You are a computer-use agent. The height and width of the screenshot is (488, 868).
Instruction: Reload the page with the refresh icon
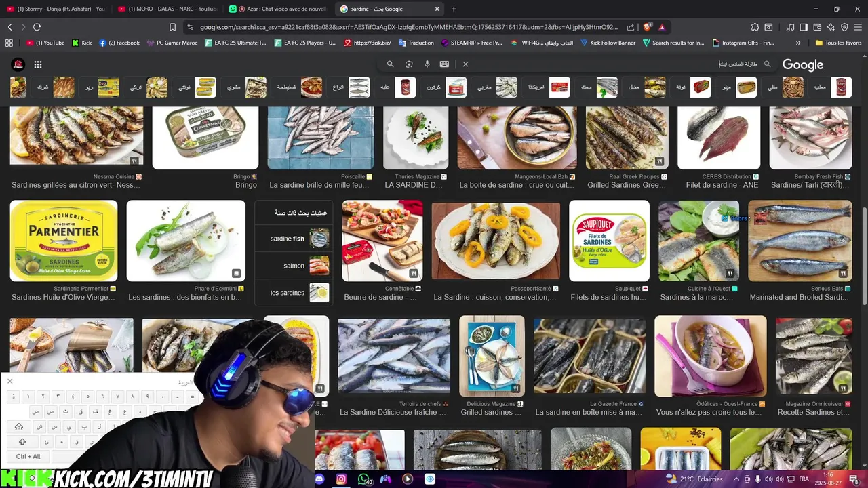37,27
